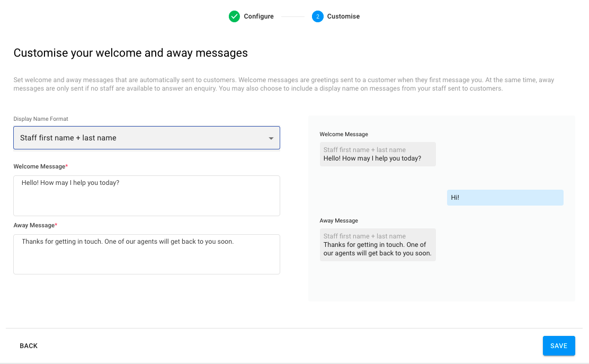Screen dimensions: 589x364
Task: Focus the Welcome Message text area
Action: pyautogui.click(x=147, y=196)
